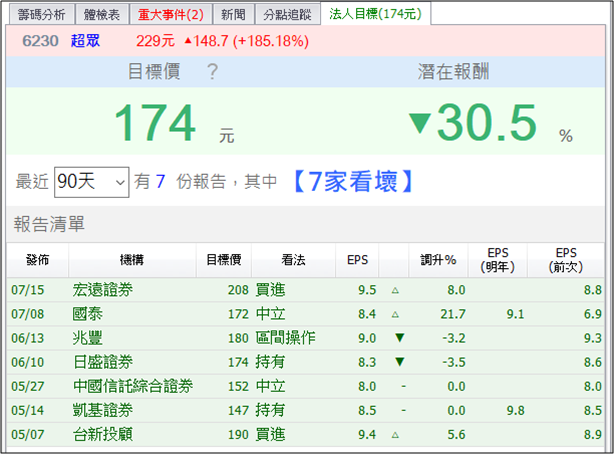The width and height of the screenshot is (614, 454).
Task: Click the 持有 rating in the 凱基證券 row
Action: click(270, 410)
